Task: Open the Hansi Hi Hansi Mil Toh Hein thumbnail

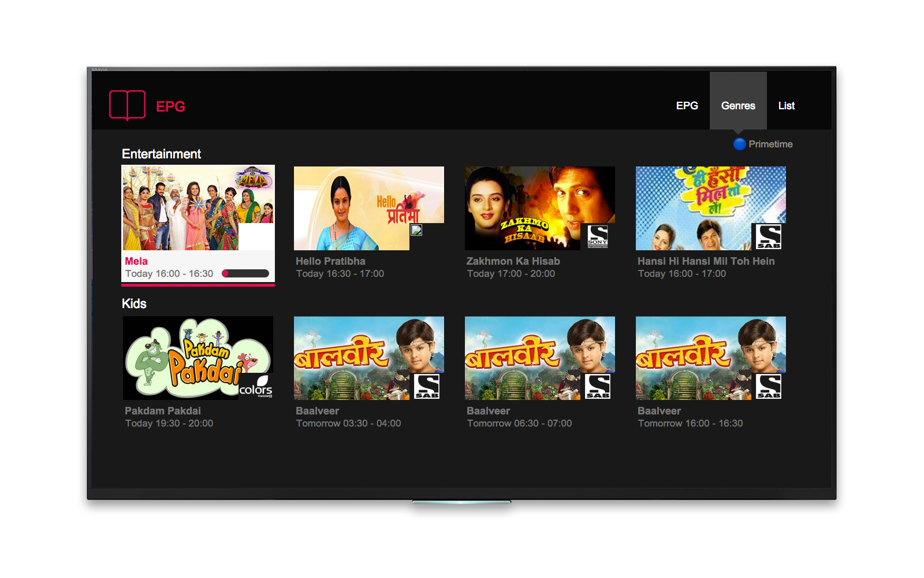Action: click(711, 208)
